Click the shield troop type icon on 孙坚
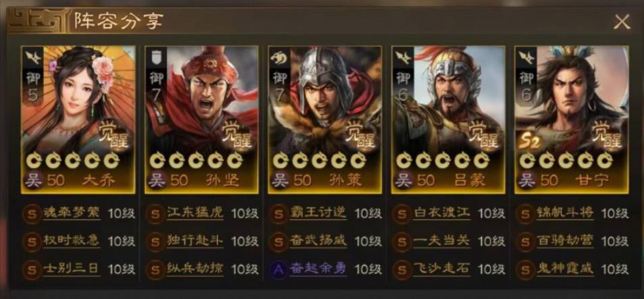 pos(156,57)
